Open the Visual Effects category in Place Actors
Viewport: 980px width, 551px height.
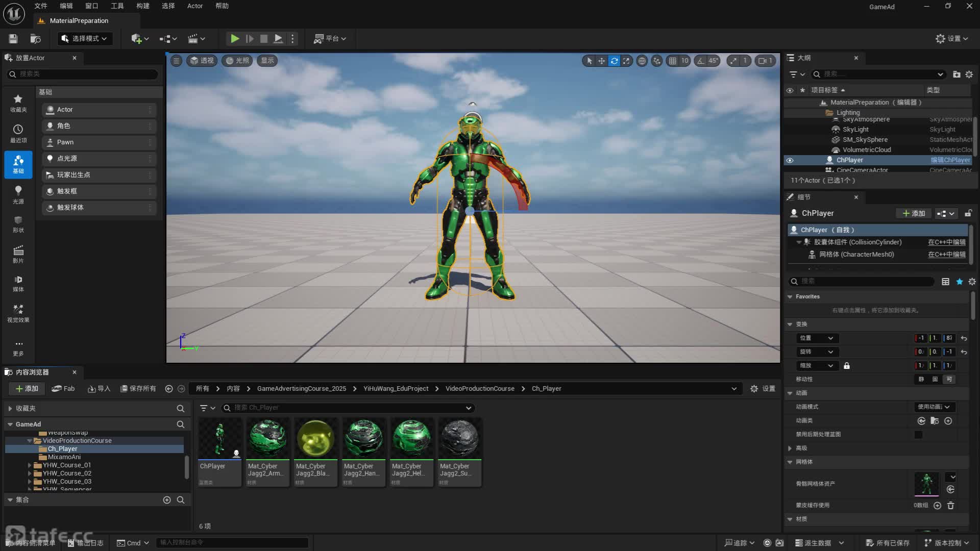point(18,313)
